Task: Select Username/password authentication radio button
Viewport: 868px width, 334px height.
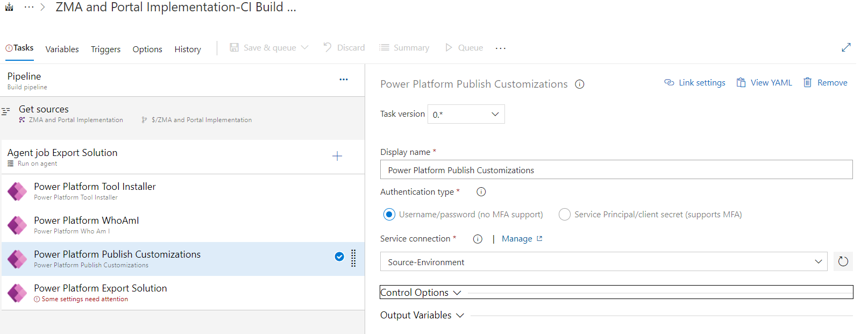Action: coord(389,215)
